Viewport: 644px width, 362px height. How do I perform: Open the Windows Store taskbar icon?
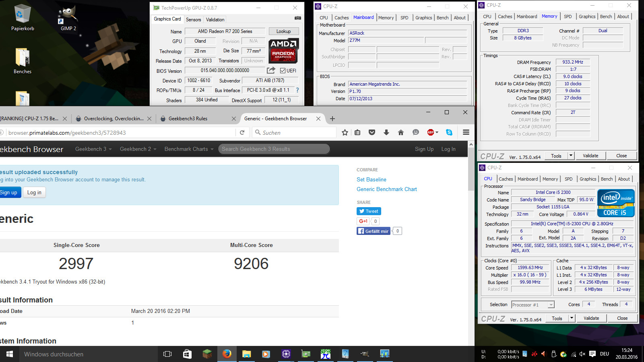tap(187, 354)
